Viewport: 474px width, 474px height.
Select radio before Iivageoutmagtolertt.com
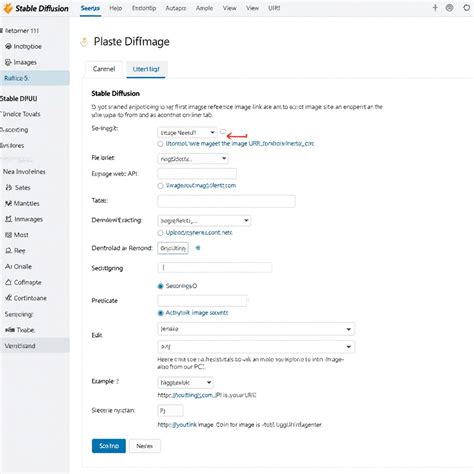click(160, 186)
